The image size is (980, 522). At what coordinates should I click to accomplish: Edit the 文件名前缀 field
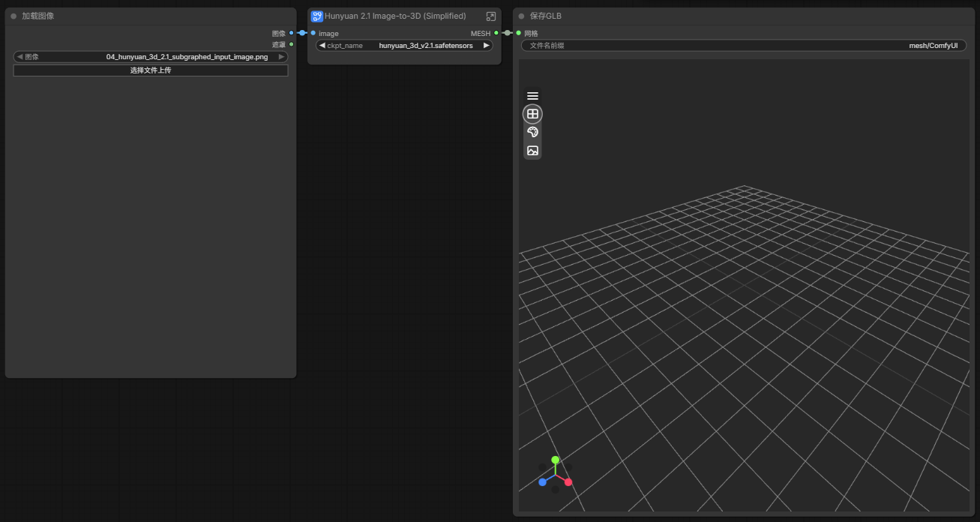click(744, 46)
